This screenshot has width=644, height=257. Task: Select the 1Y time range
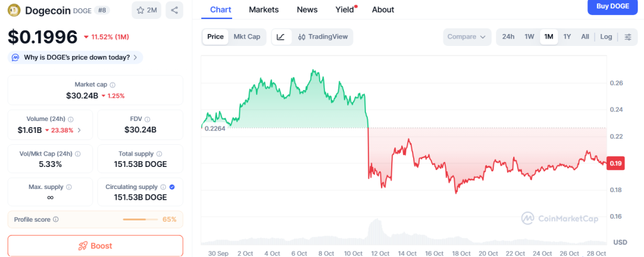coord(567,37)
